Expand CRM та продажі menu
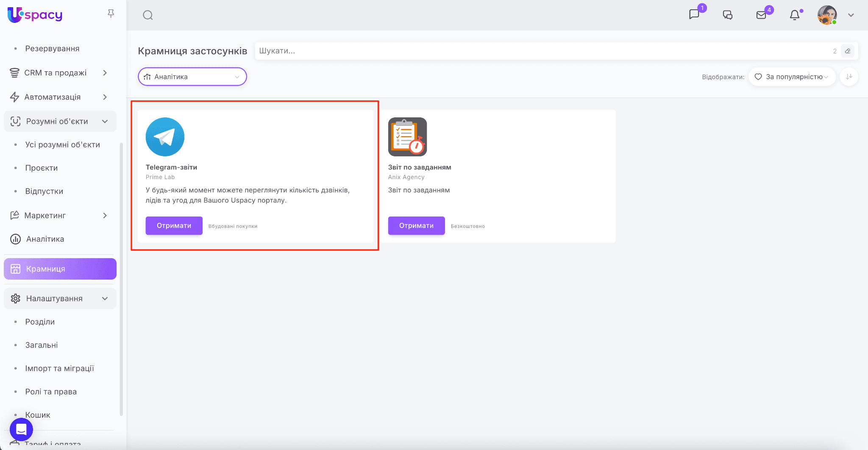 click(x=60, y=73)
